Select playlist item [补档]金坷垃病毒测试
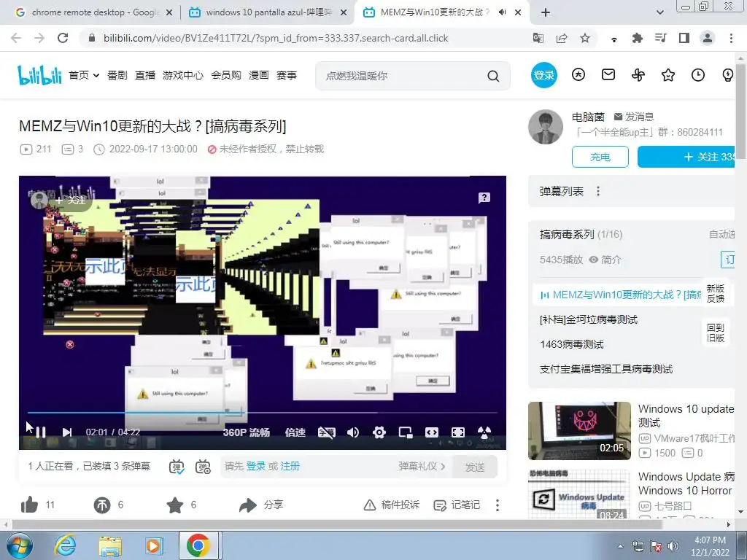 click(589, 319)
